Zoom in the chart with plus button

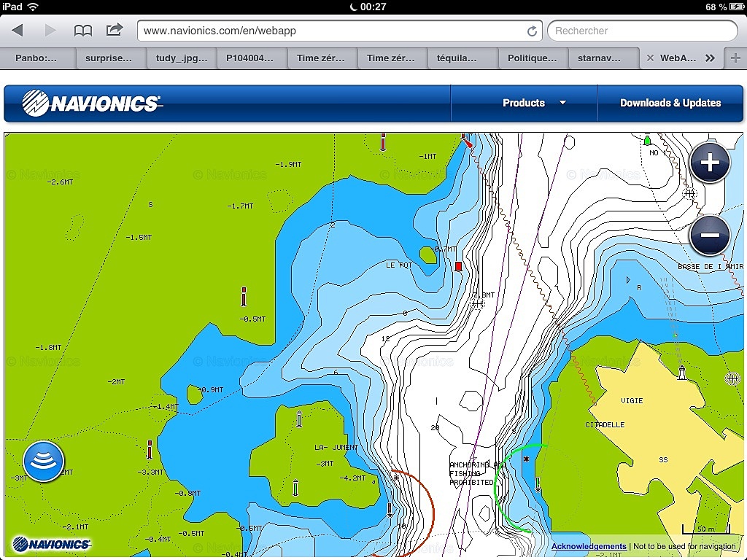tap(710, 163)
